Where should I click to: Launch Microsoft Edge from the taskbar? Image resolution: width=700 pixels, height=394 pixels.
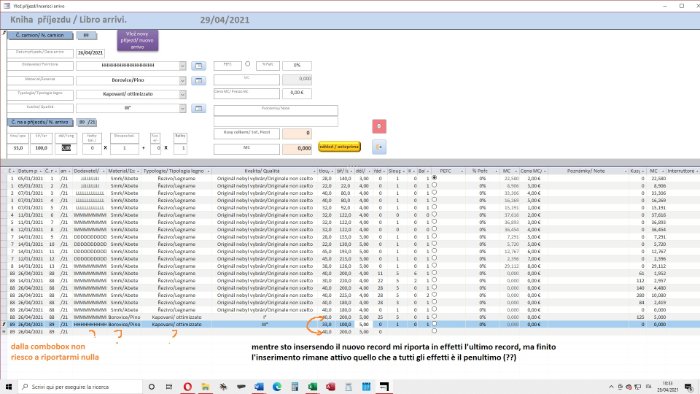(x=277, y=386)
